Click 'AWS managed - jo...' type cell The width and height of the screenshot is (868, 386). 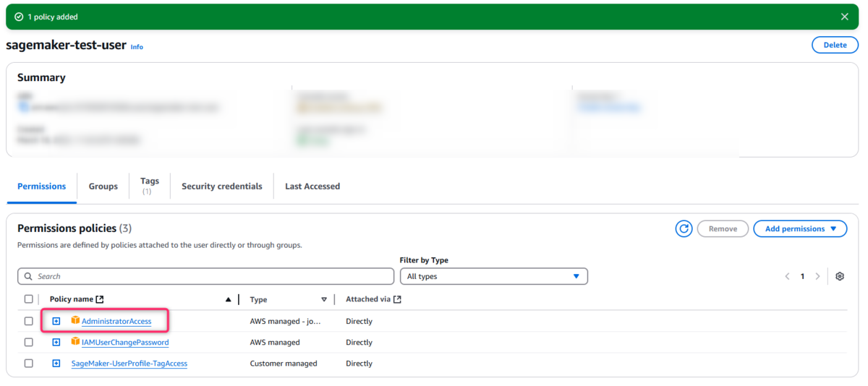coord(285,321)
